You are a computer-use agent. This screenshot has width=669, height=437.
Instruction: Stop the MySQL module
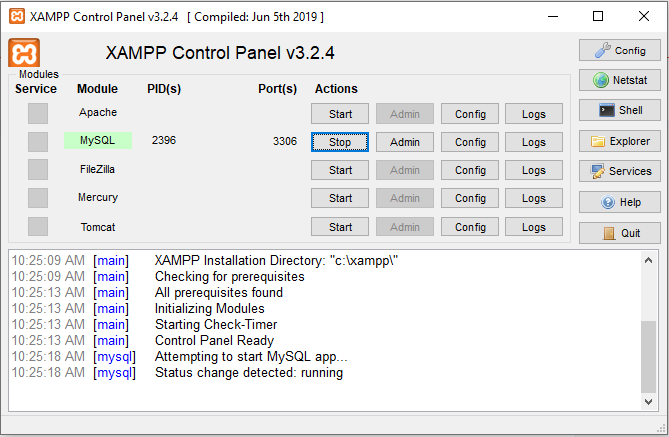point(340,142)
